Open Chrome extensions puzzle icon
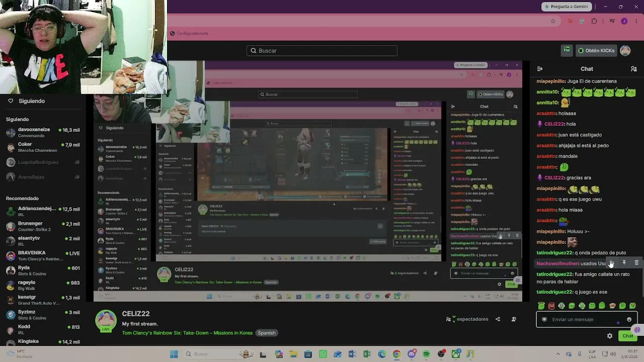The image size is (644, 362). pos(594,21)
